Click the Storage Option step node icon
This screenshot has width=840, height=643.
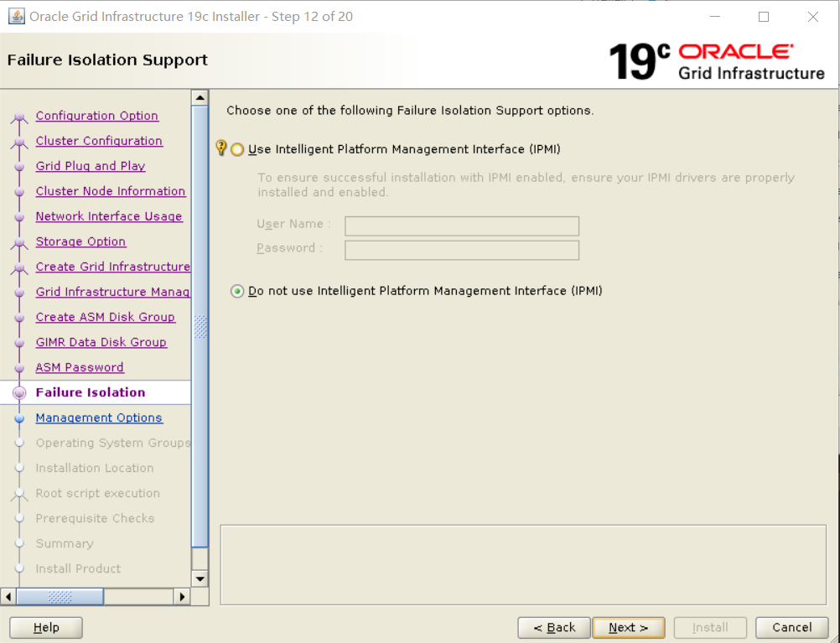(19, 243)
